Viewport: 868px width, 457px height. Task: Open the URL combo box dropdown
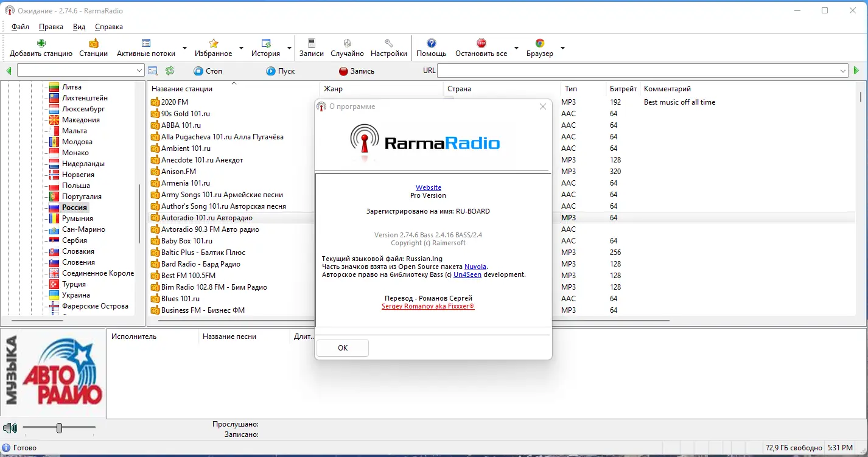[x=843, y=71]
